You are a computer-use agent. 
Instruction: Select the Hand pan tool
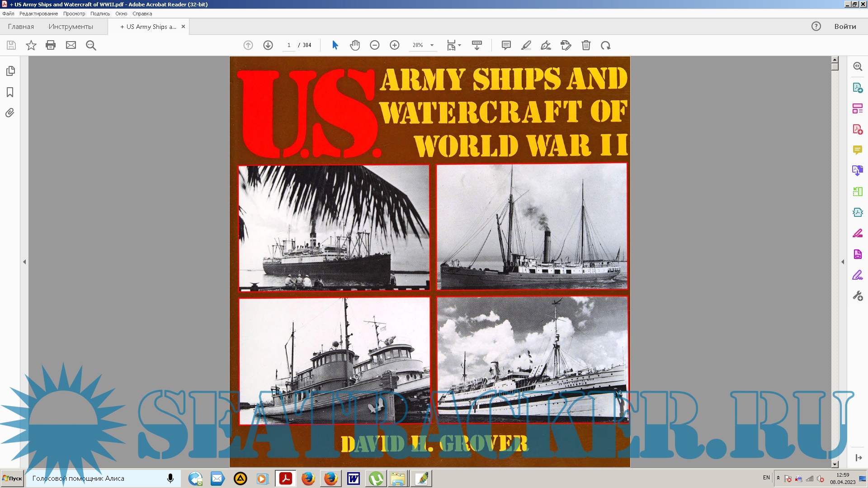click(355, 45)
